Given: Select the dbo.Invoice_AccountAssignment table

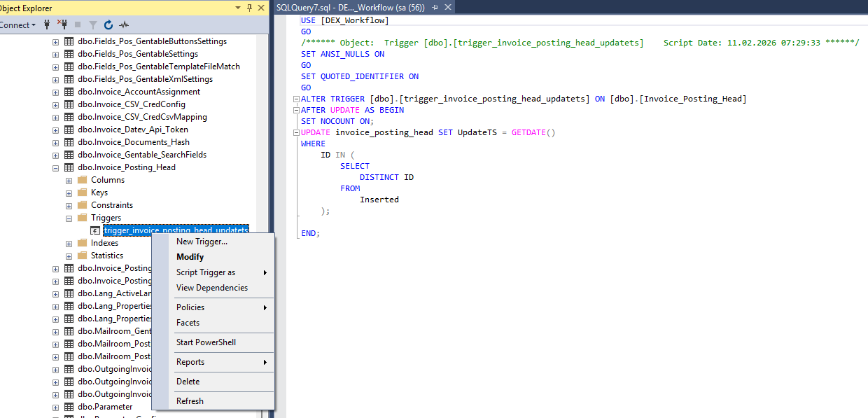Looking at the screenshot, I should (139, 92).
